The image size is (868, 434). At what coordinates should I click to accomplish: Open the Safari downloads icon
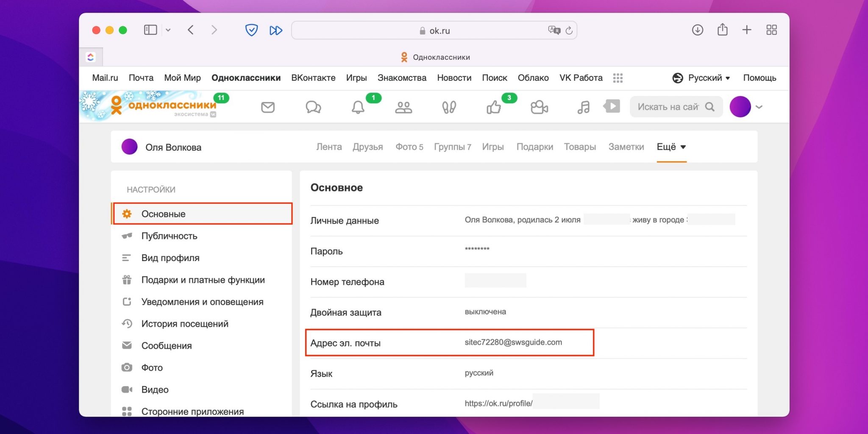[x=698, y=30]
